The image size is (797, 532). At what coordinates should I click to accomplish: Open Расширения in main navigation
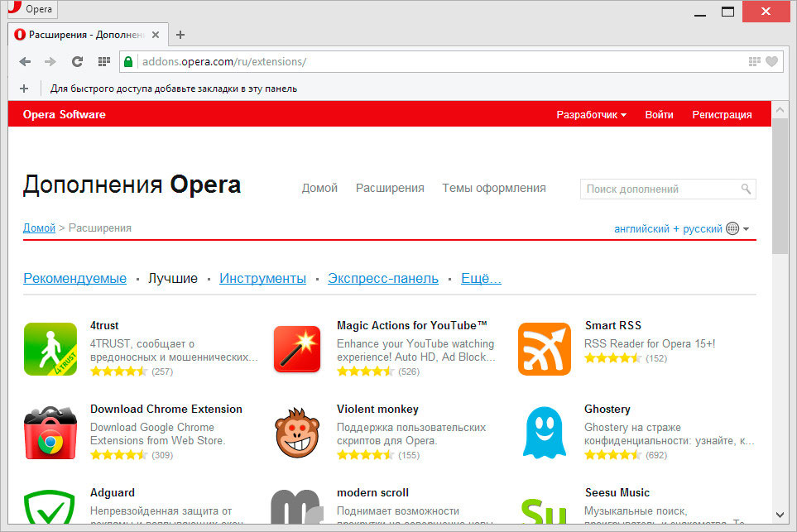pos(390,188)
